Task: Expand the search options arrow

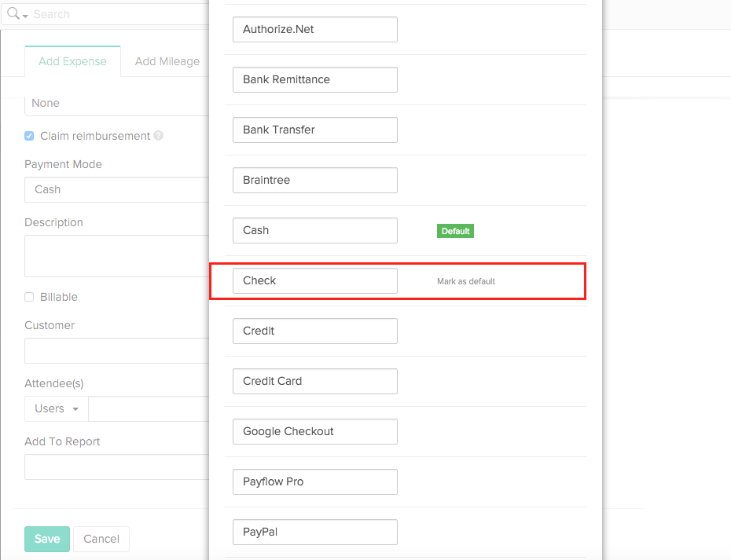Action: [x=26, y=16]
